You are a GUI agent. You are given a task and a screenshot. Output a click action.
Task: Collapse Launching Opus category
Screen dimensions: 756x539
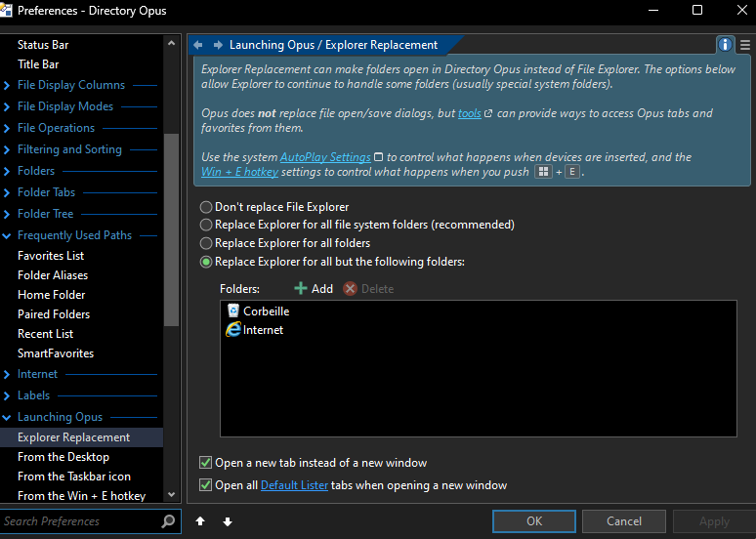(x=7, y=418)
